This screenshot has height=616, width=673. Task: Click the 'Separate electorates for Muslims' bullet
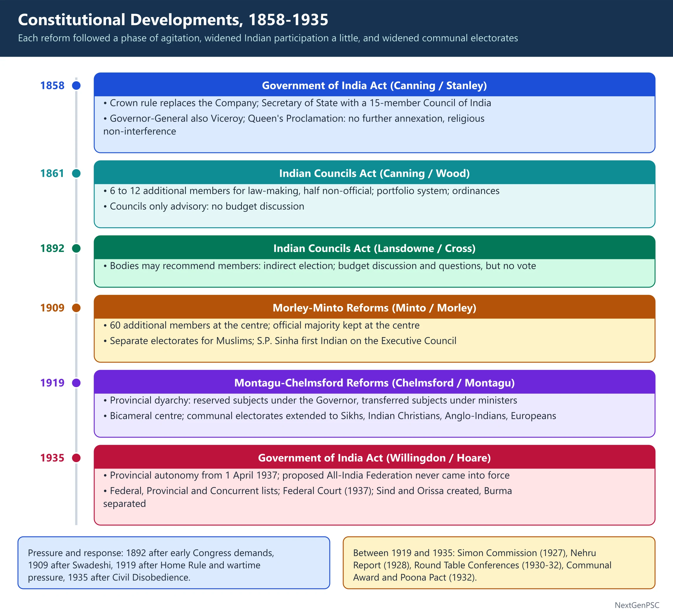[x=280, y=341]
